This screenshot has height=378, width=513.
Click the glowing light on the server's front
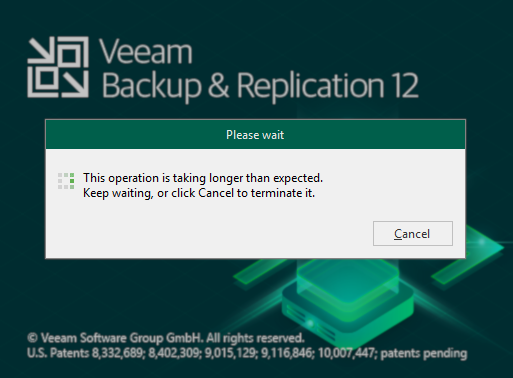(x=310, y=323)
